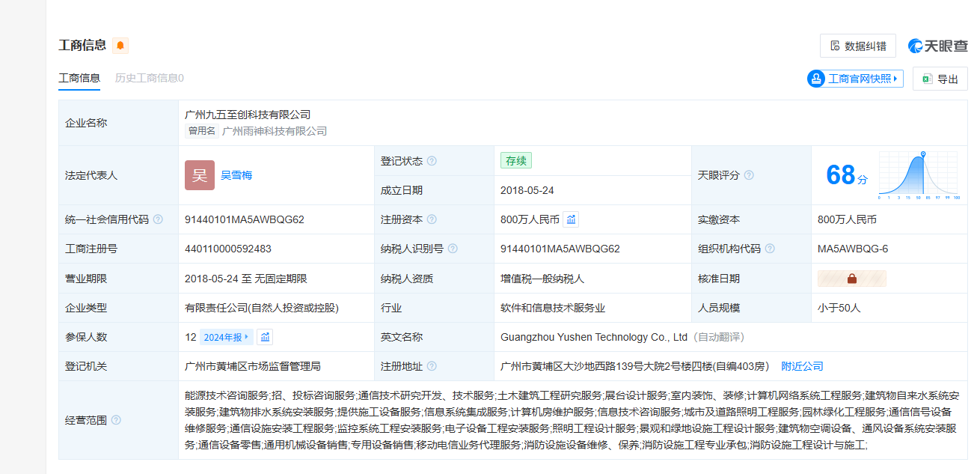980x474 pixels.
Task: Click the locked approval date icon
Action: click(x=851, y=279)
